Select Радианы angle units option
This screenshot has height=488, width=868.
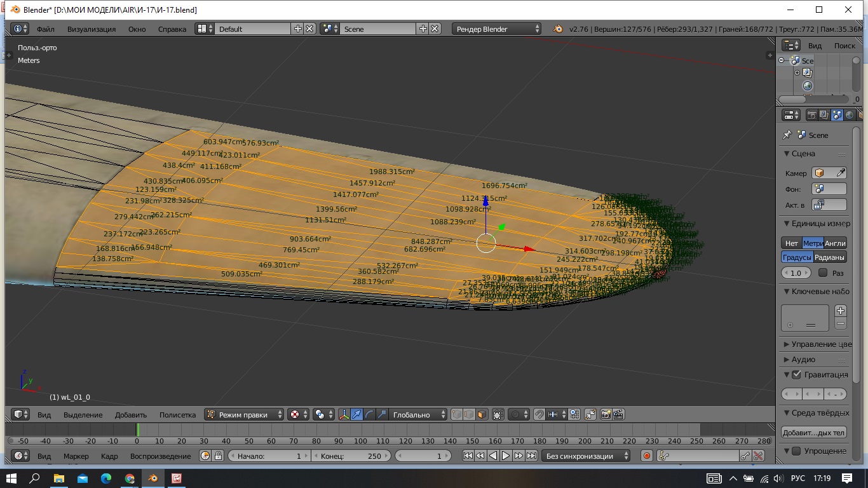[829, 257]
